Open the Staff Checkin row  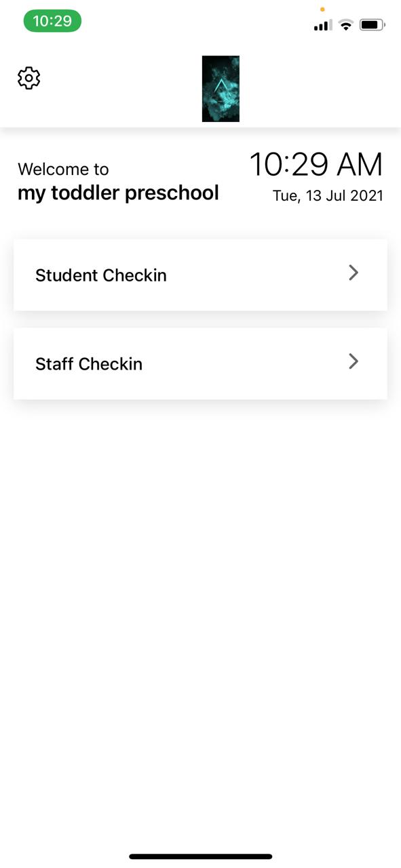pyautogui.click(x=200, y=363)
